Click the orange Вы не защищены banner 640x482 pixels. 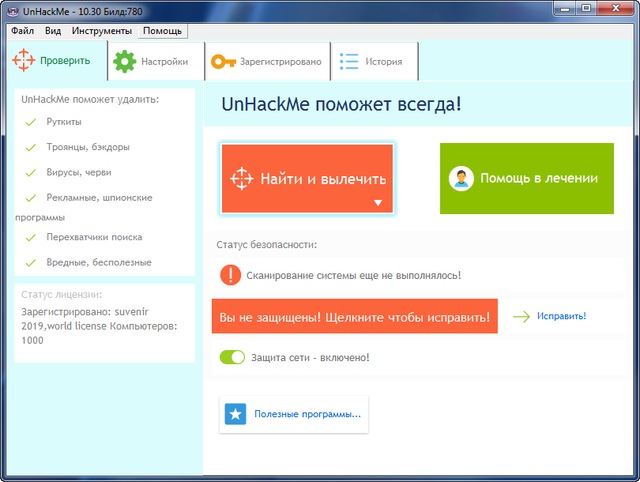(x=355, y=317)
